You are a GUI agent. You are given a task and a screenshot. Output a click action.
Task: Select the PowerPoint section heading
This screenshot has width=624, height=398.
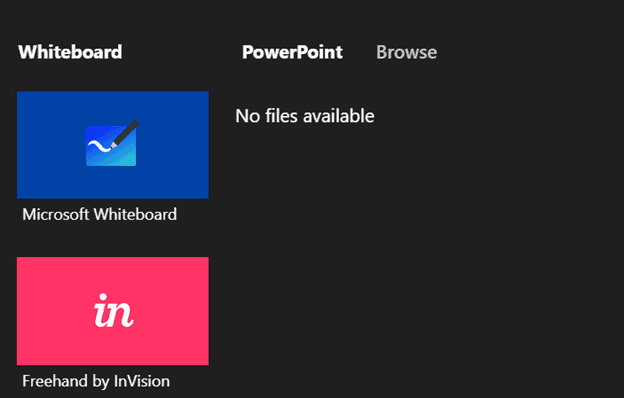(x=292, y=52)
